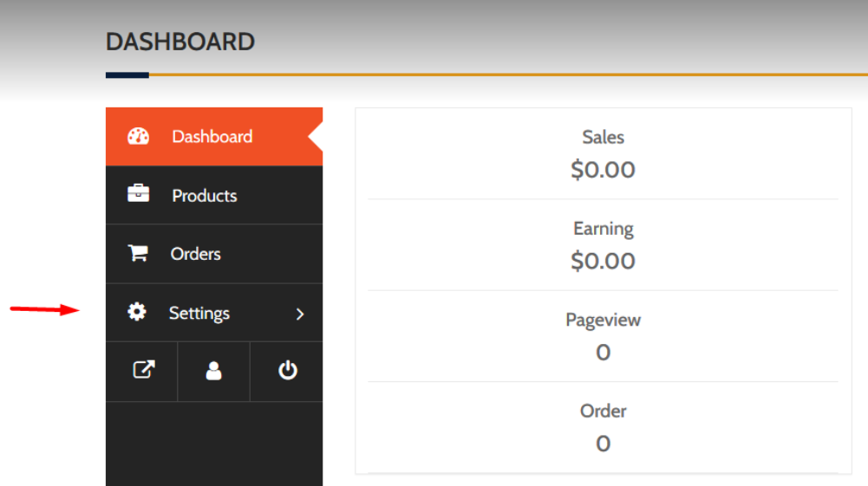This screenshot has width=868, height=486.
Task: Click the Order count value
Action: pos(603,444)
